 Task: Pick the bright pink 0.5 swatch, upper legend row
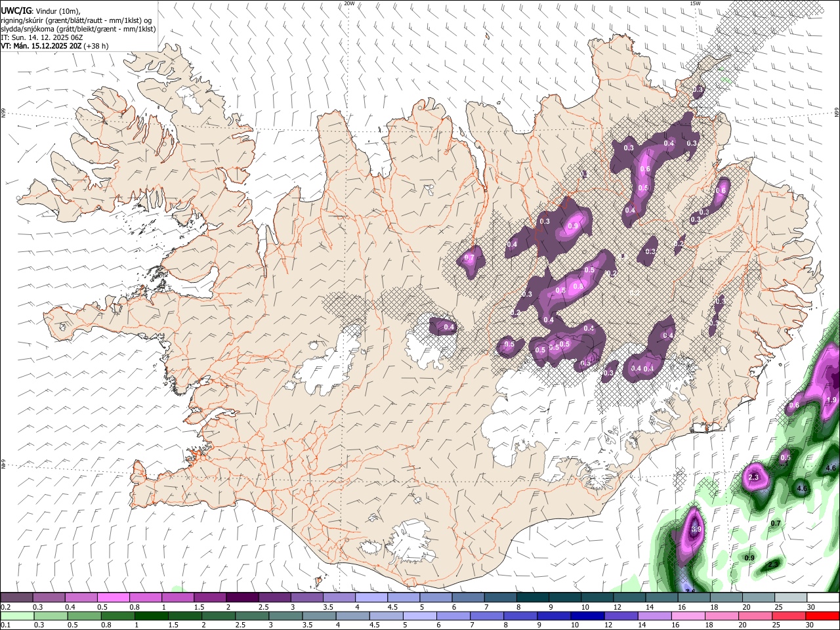(x=114, y=597)
